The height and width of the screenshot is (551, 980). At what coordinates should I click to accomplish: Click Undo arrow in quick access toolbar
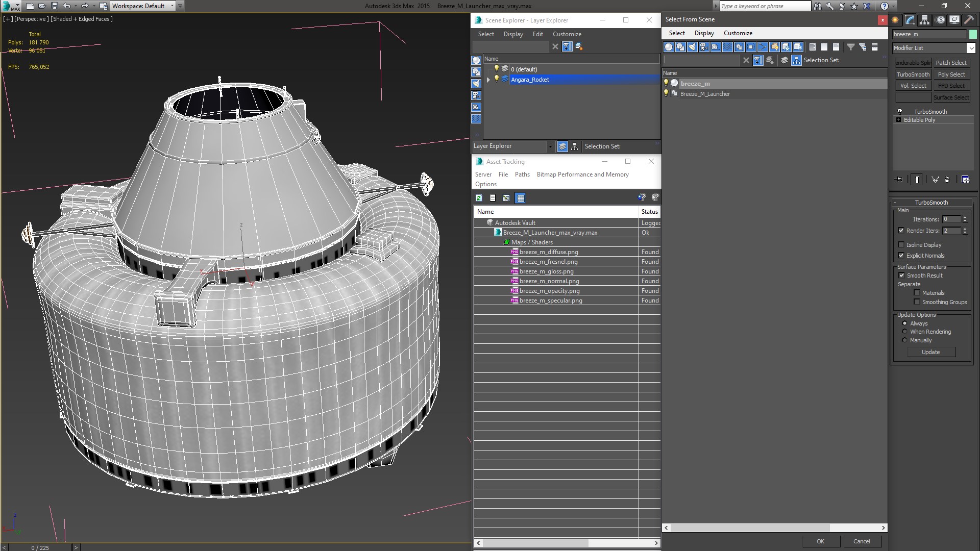pyautogui.click(x=67, y=6)
